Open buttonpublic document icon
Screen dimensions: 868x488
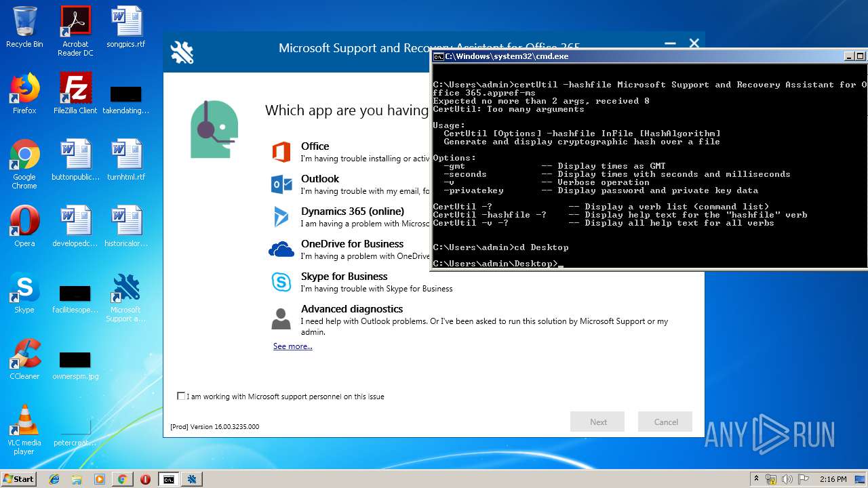coord(75,160)
